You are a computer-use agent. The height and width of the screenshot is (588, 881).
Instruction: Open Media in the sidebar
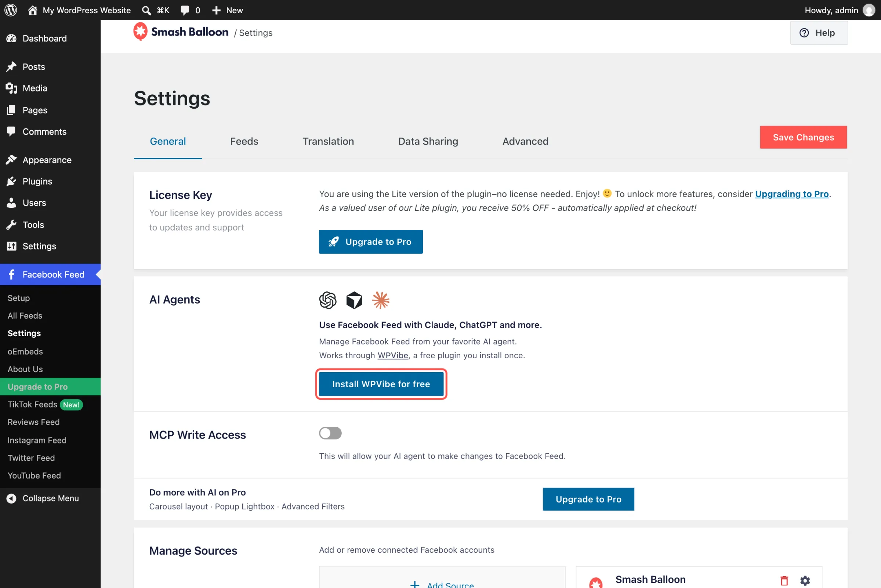pyautogui.click(x=50, y=88)
